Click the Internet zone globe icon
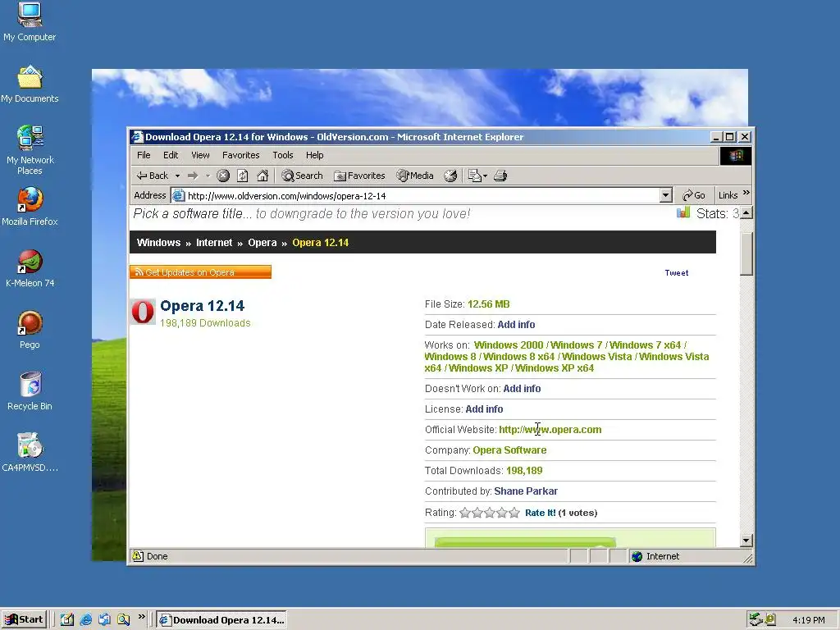840x630 pixels. [637, 557]
